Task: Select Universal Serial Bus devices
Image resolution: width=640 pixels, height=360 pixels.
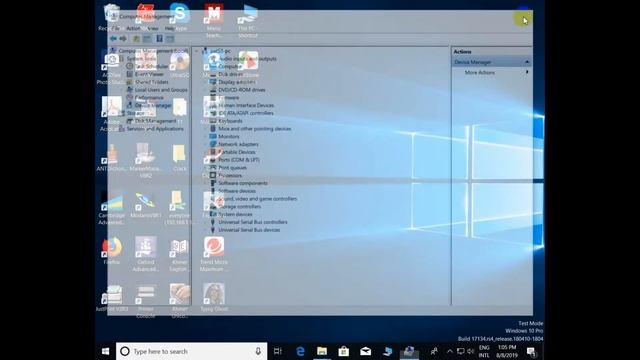Action: 249,229
